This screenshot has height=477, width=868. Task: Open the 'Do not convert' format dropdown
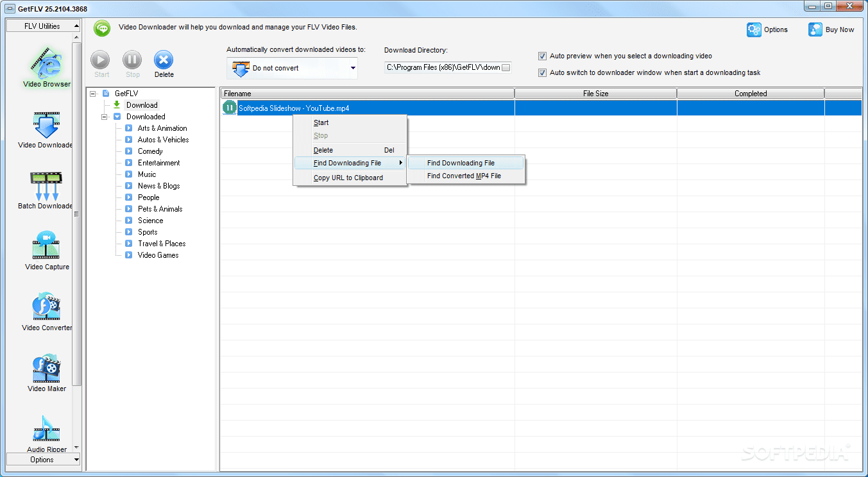(352, 68)
